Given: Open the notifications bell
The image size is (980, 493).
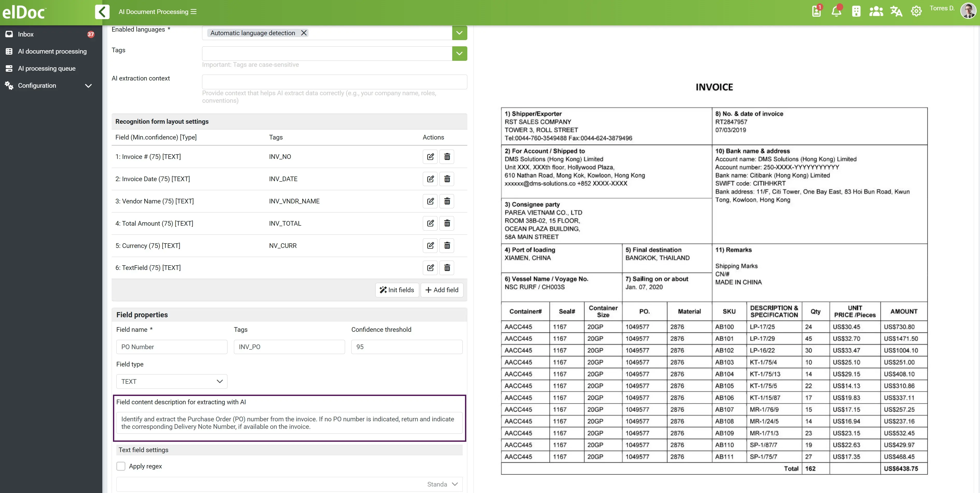Looking at the screenshot, I should point(836,11).
